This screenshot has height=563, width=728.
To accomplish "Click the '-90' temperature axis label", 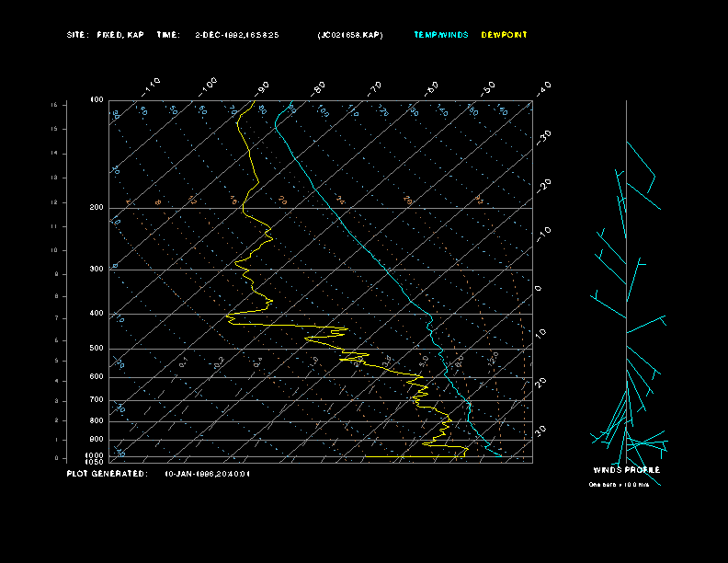I will [x=262, y=88].
